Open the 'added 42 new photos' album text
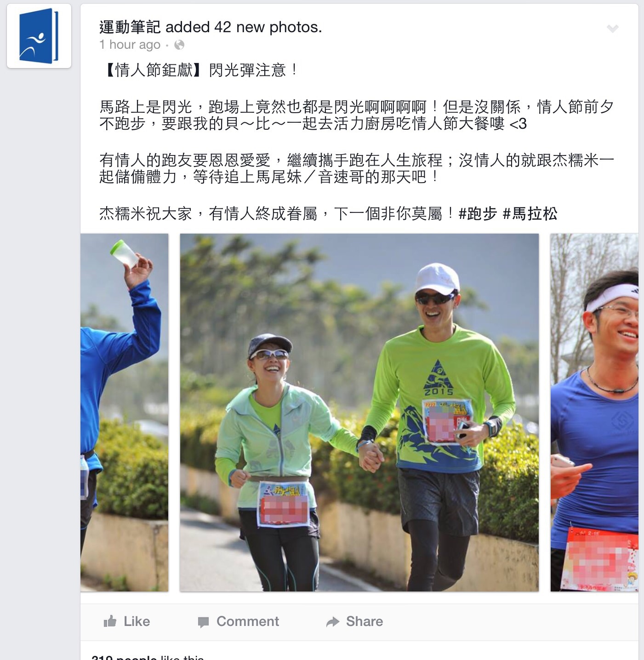This screenshot has height=660, width=644. [x=244, y=27]
